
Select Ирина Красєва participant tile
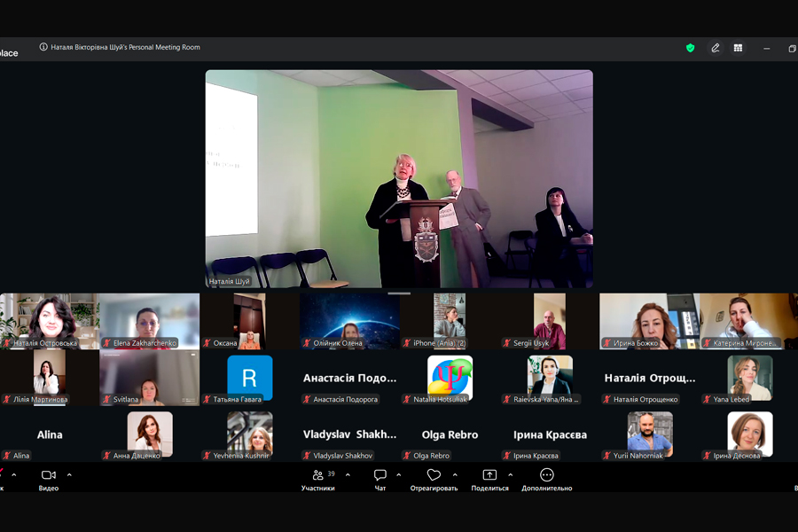click(550, 434)
